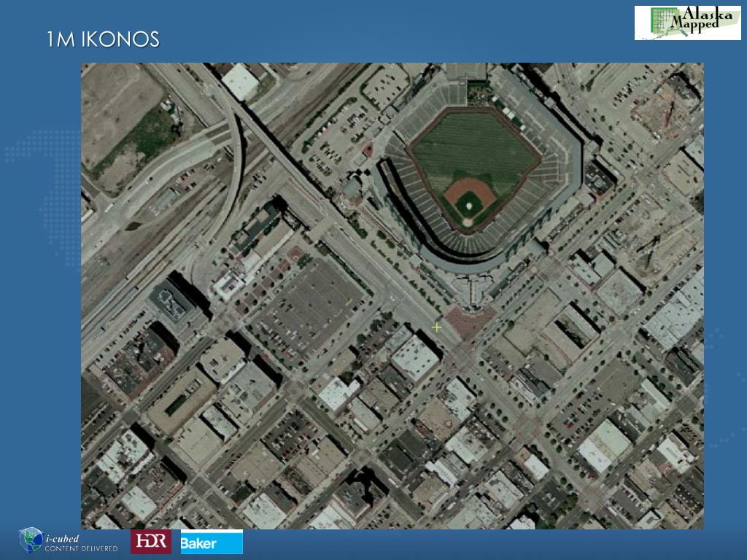This screenshot has width=747, height=560.
Task: Click the pitcher's mound in the baseball field
Action: [469, 205]
